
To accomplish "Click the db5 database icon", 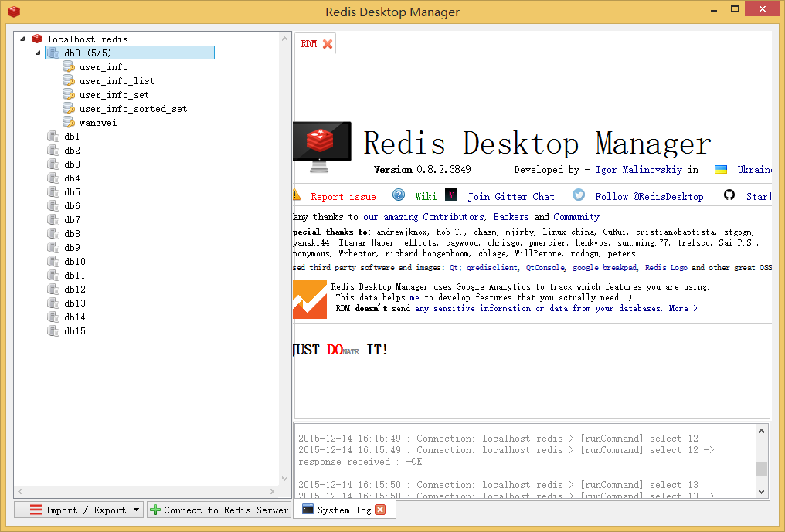I will [x=53, y=191].
